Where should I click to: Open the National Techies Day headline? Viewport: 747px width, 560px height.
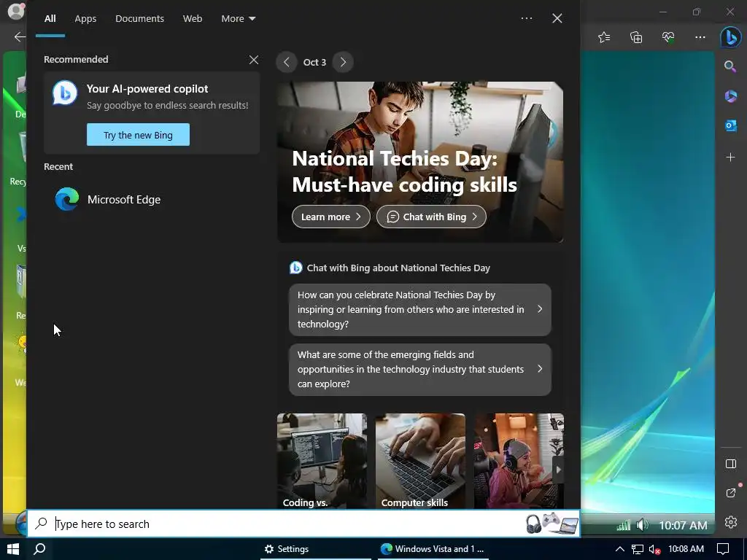(x=404, y=171)
